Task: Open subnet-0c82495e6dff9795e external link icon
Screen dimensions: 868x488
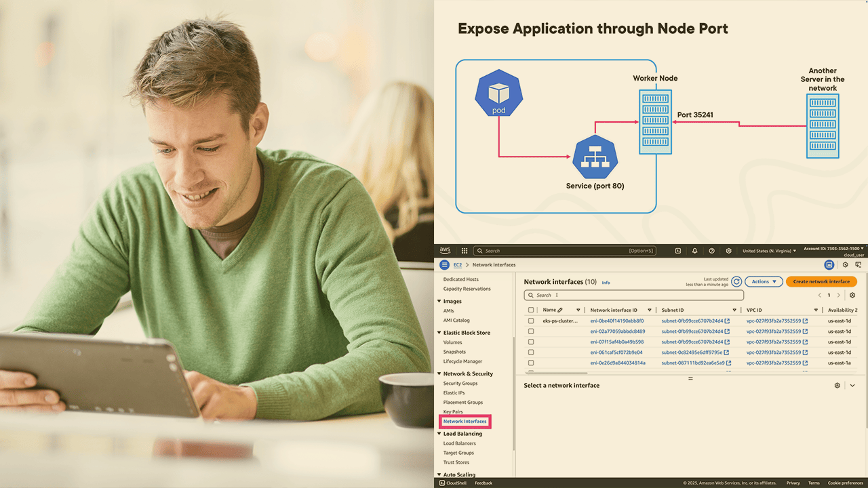Action: pos(727,352)
